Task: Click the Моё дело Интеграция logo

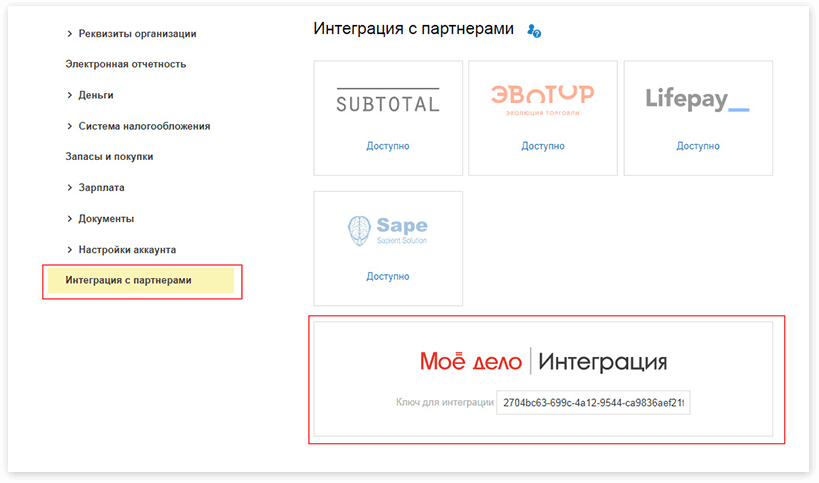Action: (543, 362)
